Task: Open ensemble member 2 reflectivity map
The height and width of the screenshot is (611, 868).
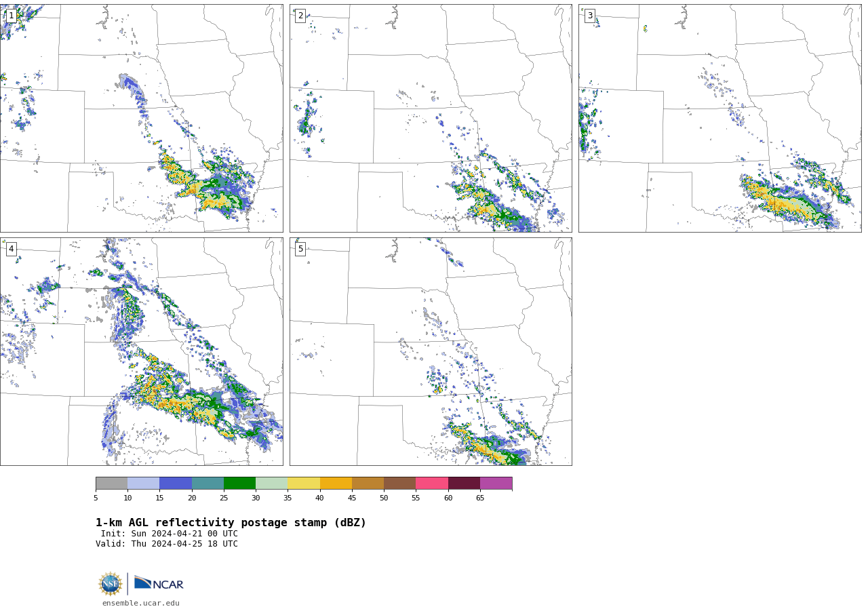Action: click(431, 118)
